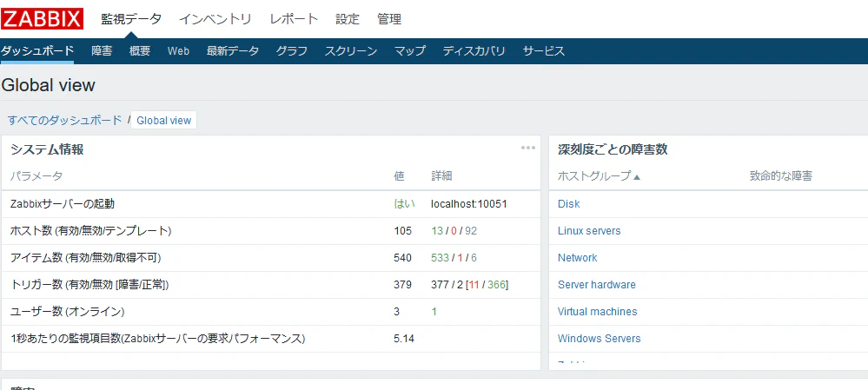
Task: Switch to the 概要 submenu tab
Action: (x=140, y=51)
